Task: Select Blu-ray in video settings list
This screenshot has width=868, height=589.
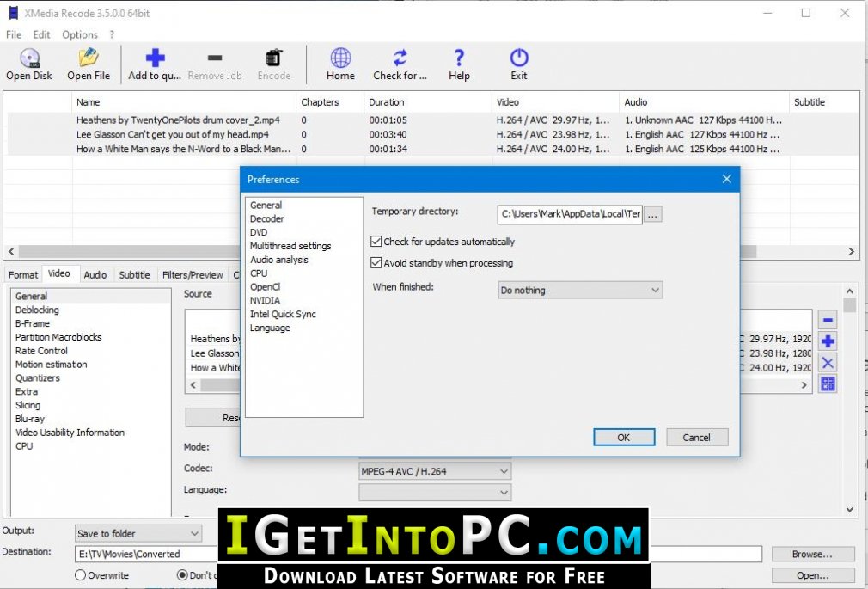Action: (x=30, y=419)
